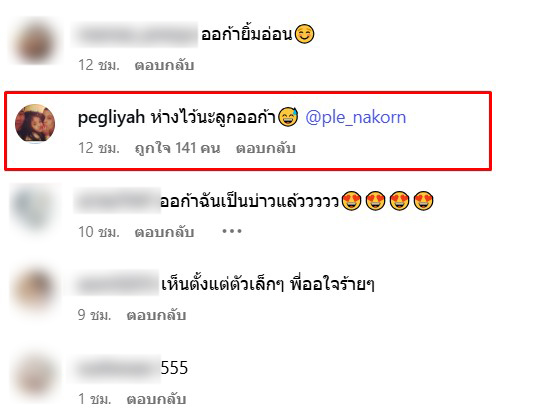The image size is (558, 411).
Task: Click the first heart-eyes emoji
Action: [352, 201]
